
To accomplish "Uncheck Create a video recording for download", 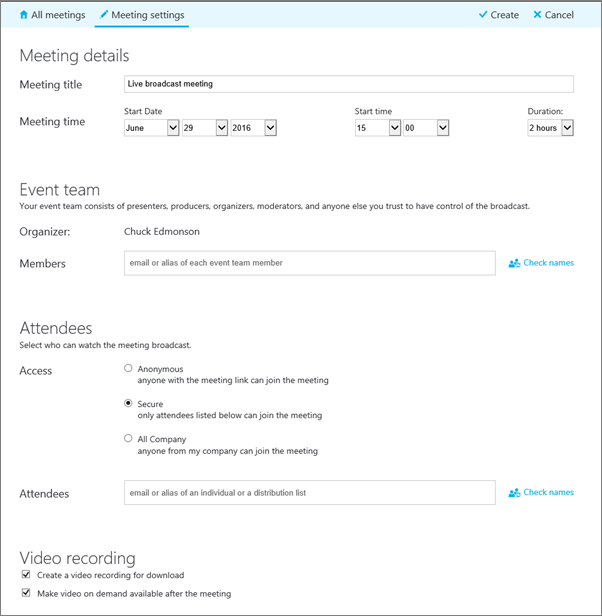I will pyautogui.click(x=26, y=576).
